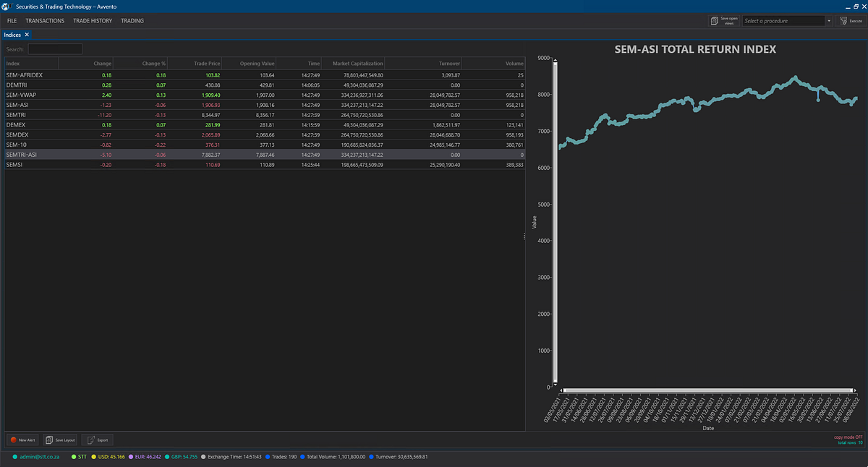This screenshot has width=868, height=467.
Task: Click the chart horizontal date range scrollbar
Action: coord(708,390)
